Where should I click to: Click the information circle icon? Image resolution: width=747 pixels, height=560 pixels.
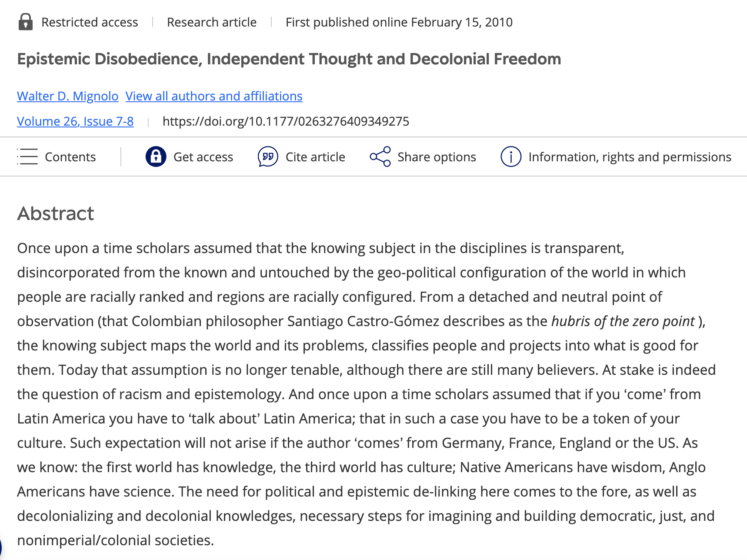pyautogui.click(x=511, y=157)
